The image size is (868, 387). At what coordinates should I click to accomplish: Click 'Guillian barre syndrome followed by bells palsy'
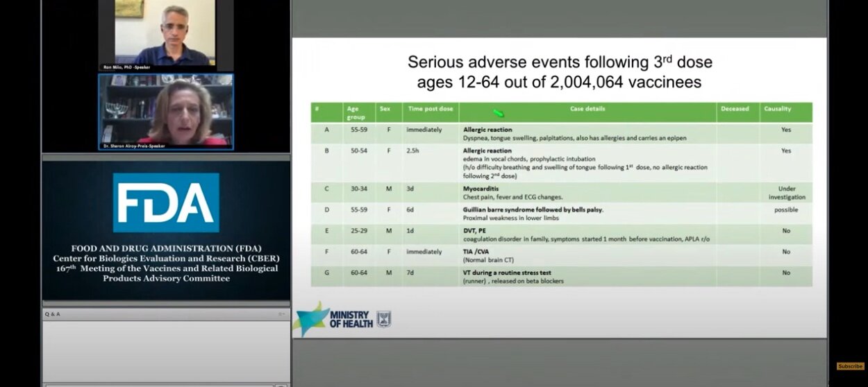(533, 209)
